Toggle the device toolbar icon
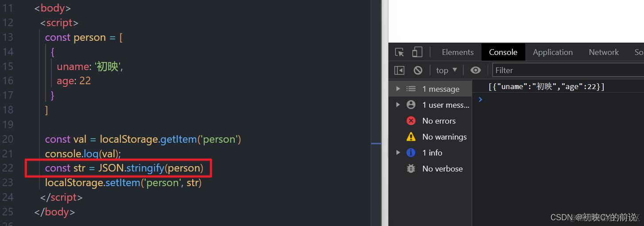The image size is (644, 226). (417, 52)
